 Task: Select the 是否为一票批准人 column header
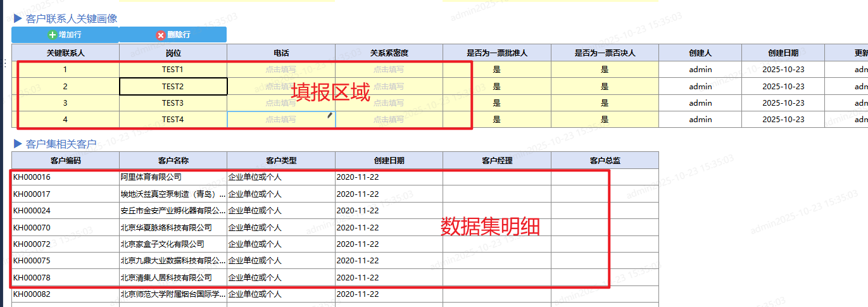(x=497, y=53)
